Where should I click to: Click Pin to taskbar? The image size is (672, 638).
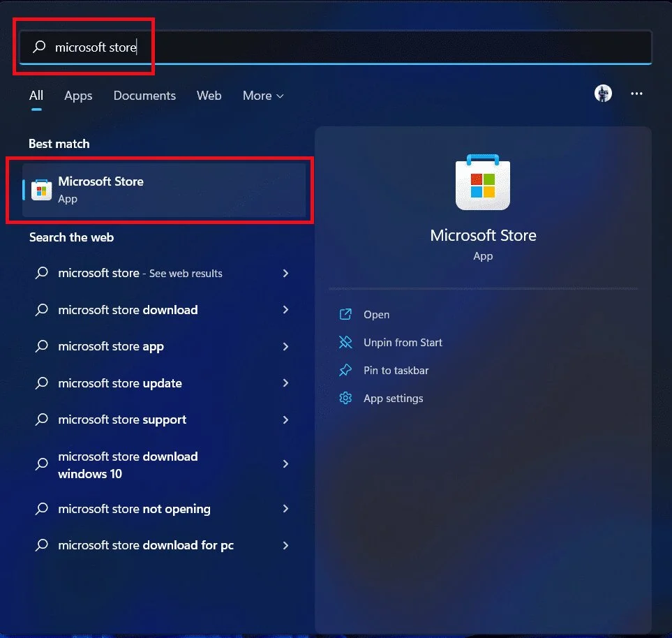tap(396, 370)
